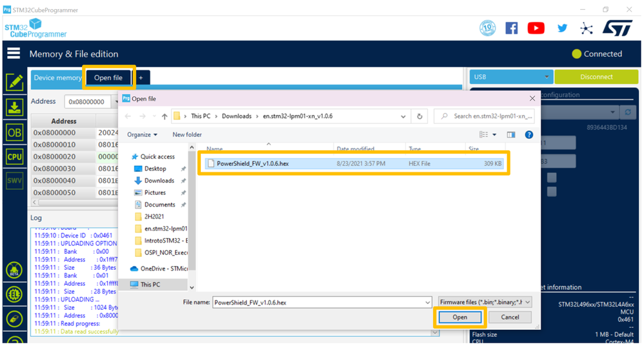Close the Open file dialog
644x346 pixels.
(x=532, y=99)
